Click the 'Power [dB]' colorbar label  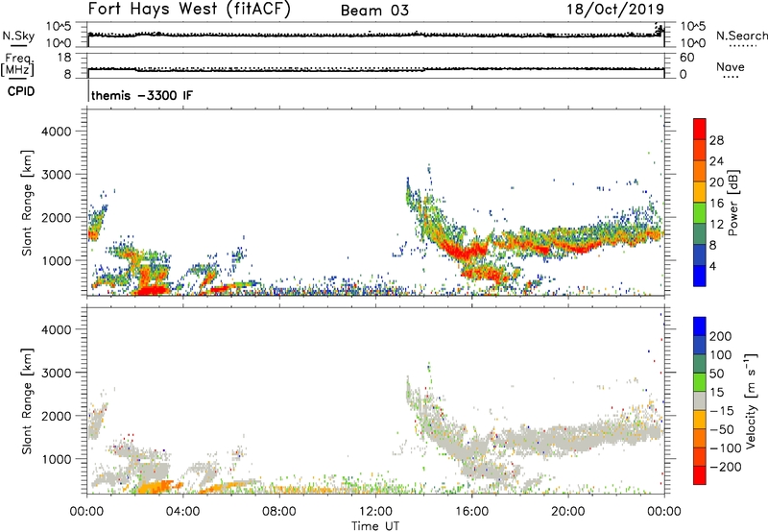(732, 203)
